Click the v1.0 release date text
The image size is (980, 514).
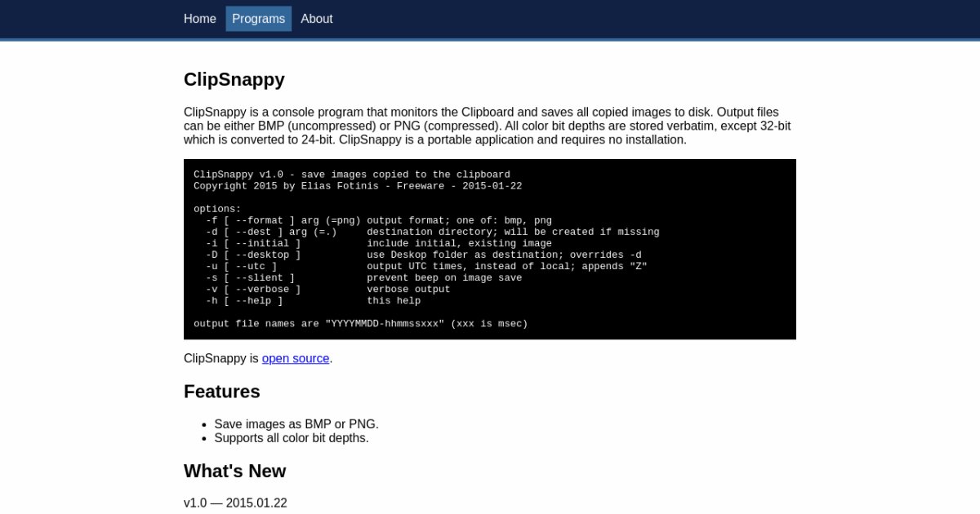[x=235, y=503]
